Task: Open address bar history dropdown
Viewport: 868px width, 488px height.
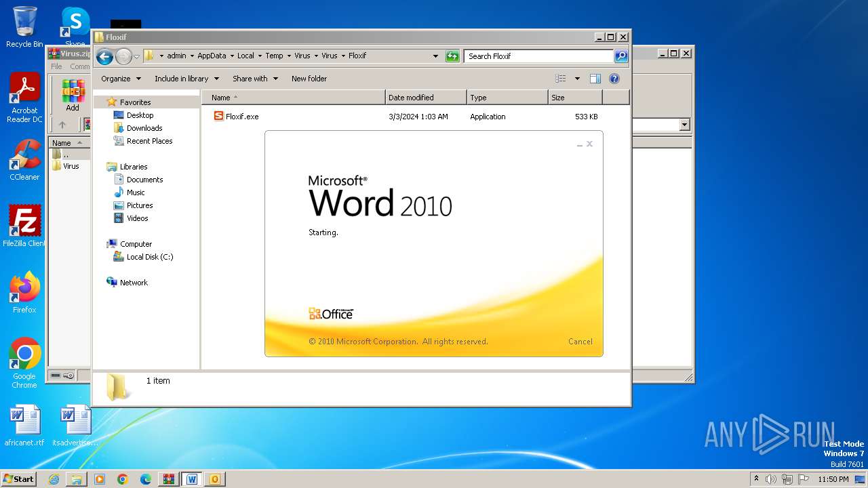Action: 435,56
